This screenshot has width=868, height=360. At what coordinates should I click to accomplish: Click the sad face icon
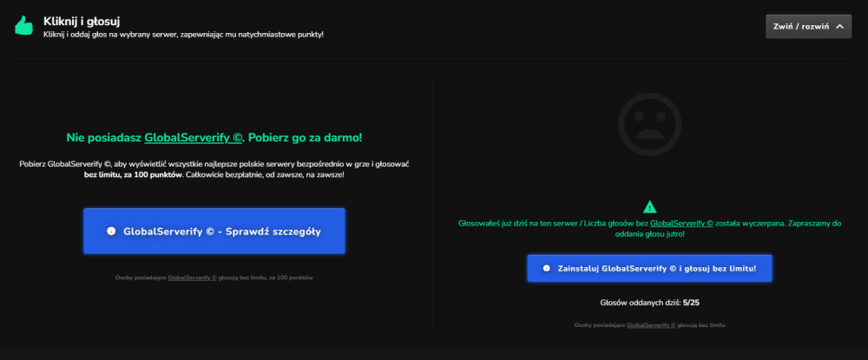pos(649,124)
